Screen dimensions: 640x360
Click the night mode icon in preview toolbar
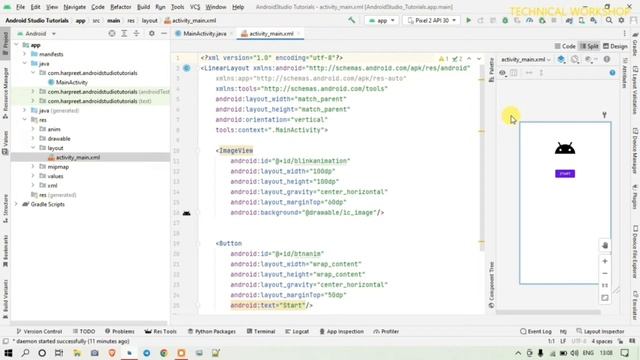(575, 60)
